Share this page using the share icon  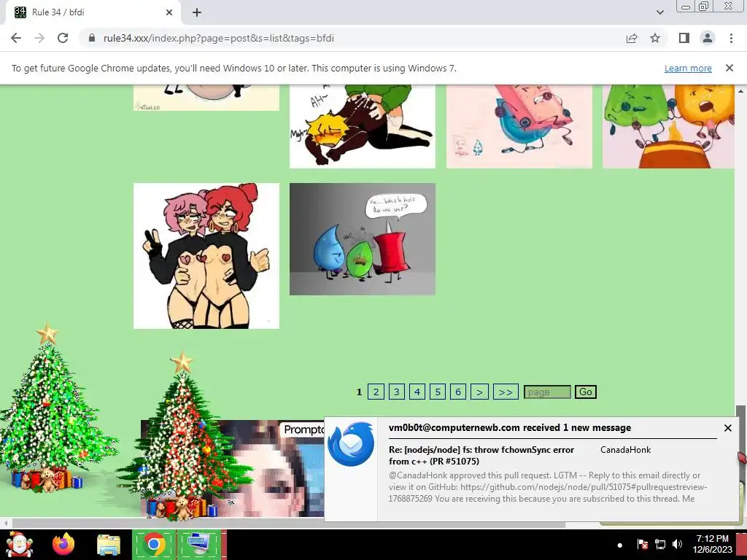pyautogui.click(x=632, y=38)
